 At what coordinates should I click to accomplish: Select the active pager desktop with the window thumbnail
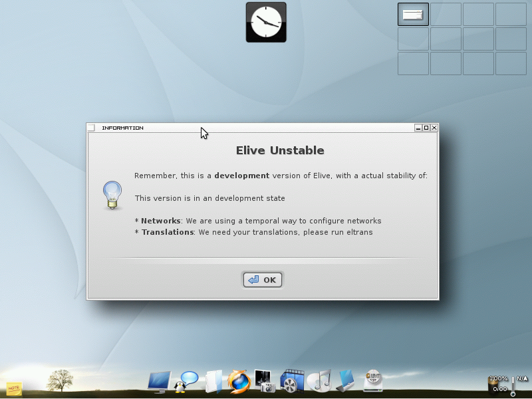(x=413, y=14)
